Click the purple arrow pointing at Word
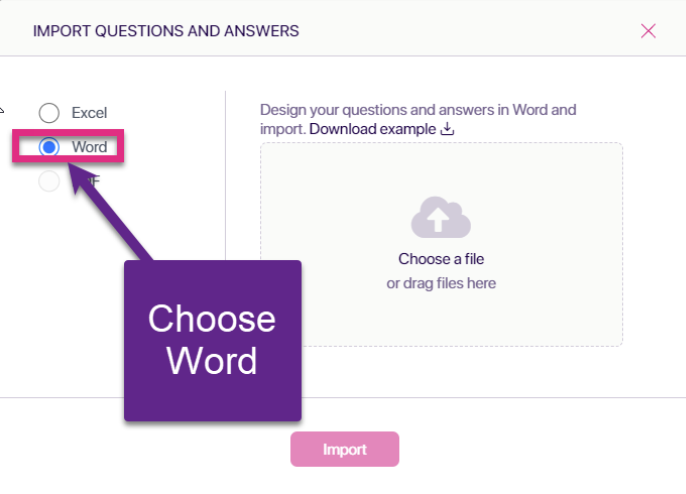 [x=110, y=212]
